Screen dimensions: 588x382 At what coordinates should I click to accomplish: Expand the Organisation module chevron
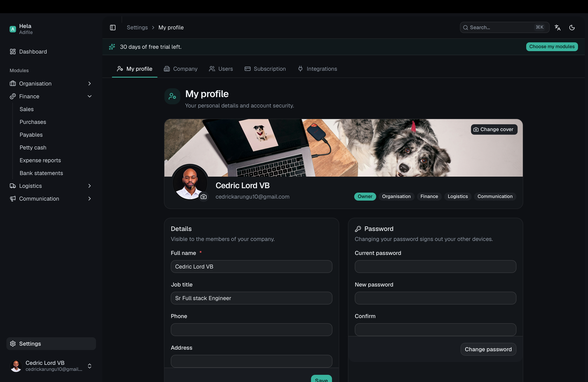click(89, 83)
